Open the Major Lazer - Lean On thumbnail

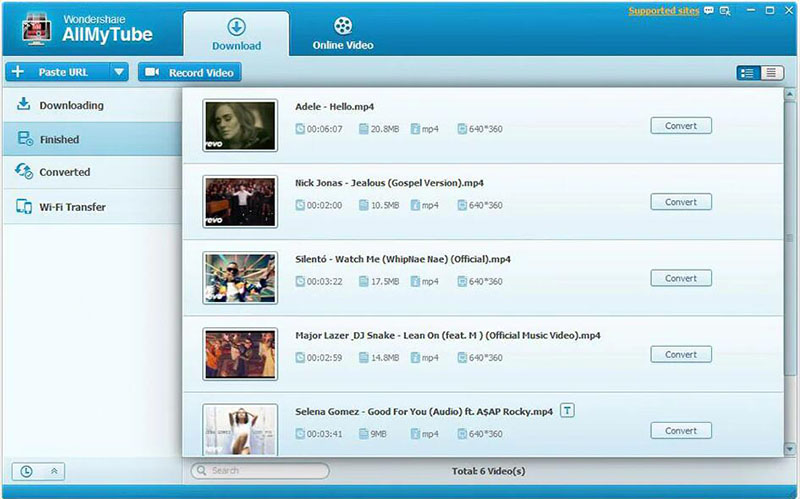pyautogui.click(x=240, y=354)
